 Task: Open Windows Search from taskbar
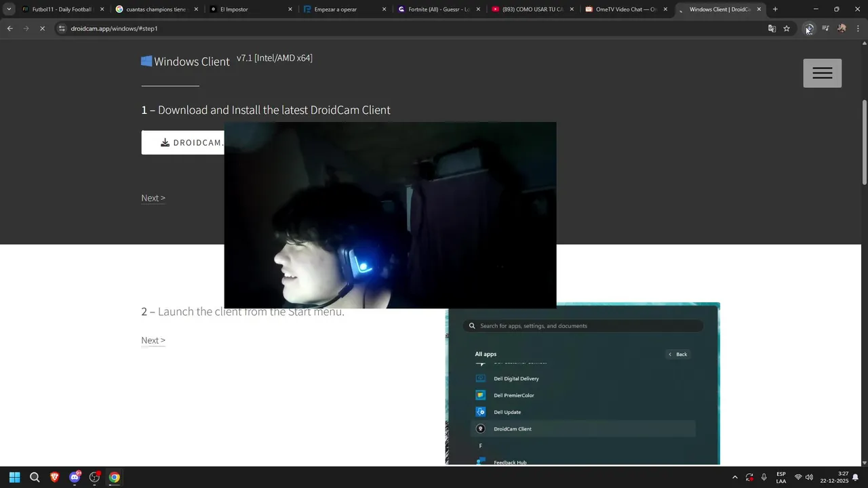pos(35,477)
